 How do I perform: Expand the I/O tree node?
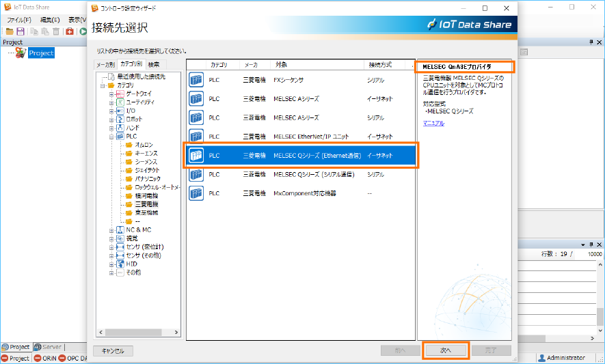click(x=111, y=111)
